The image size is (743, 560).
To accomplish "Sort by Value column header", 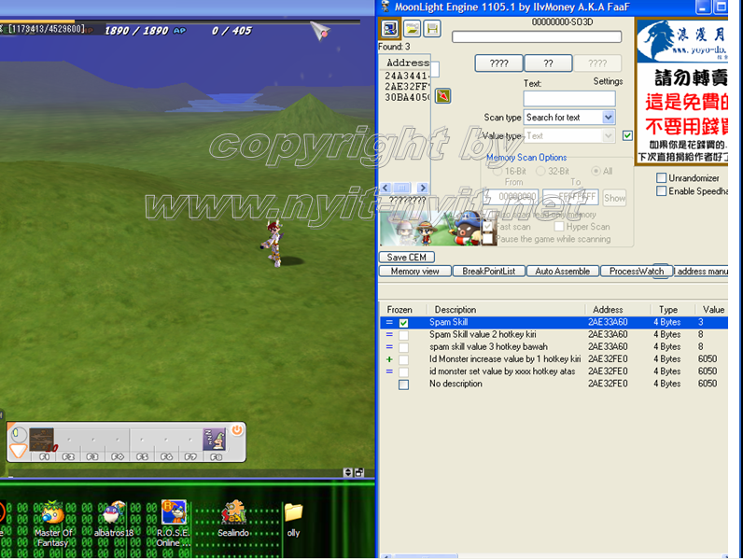I will tap(712, 309).
